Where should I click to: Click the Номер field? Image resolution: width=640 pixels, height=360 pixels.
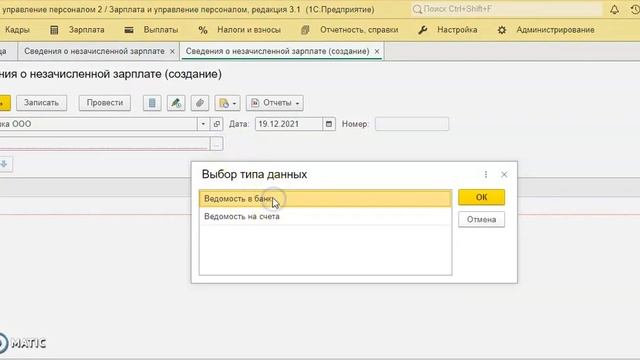[x=412, y=124]
